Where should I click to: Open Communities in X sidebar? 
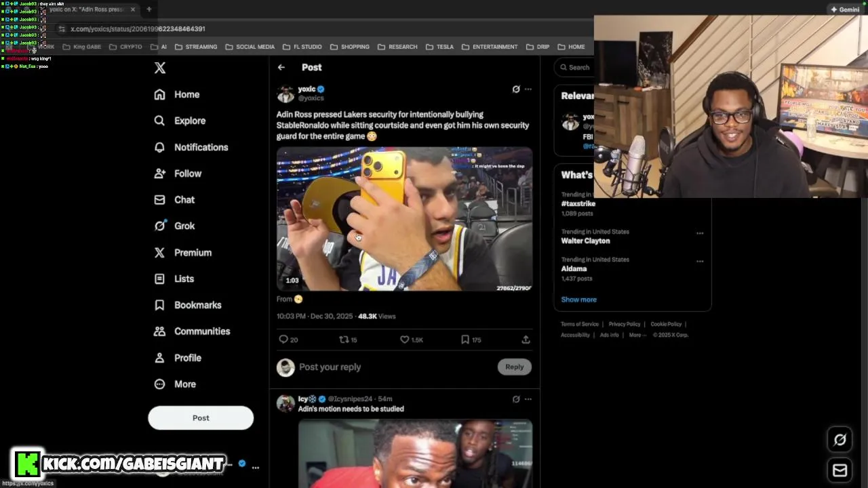click(192, 331)
